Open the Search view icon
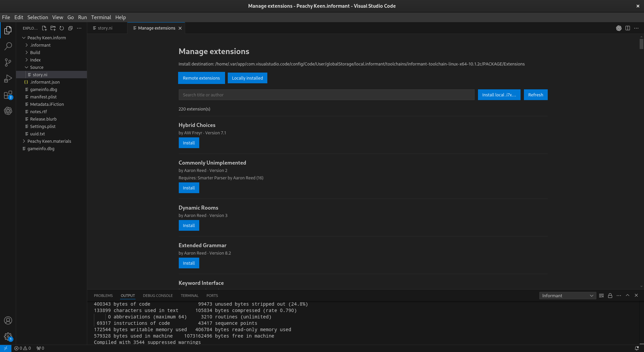The image size is (644, 352). click(x=8, y=46)
